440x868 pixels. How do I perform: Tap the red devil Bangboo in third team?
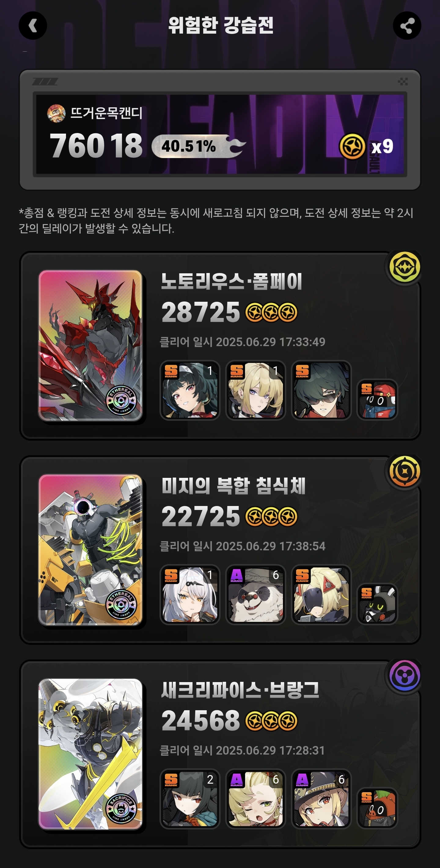(377, 808)
